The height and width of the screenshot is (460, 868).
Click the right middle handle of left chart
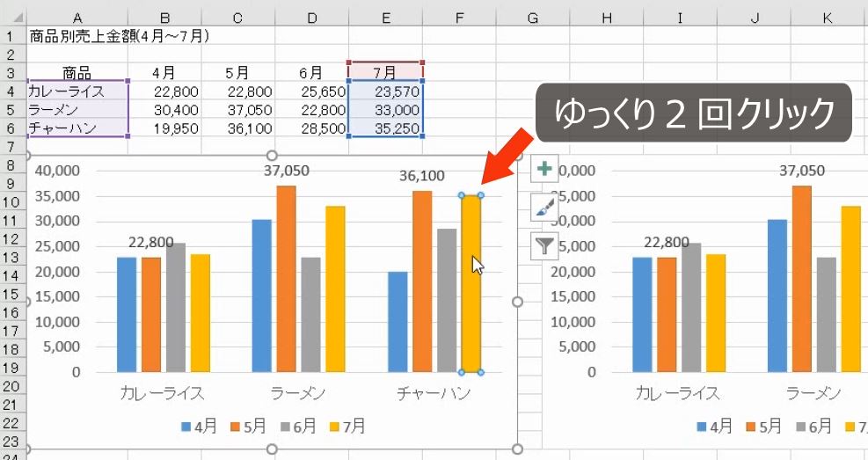pos(518,302)
